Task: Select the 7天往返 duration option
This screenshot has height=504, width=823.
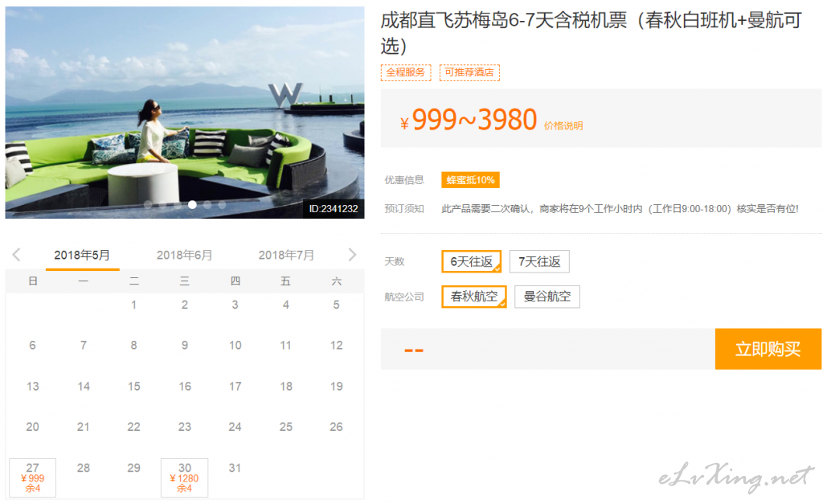Action: [539, 261]
